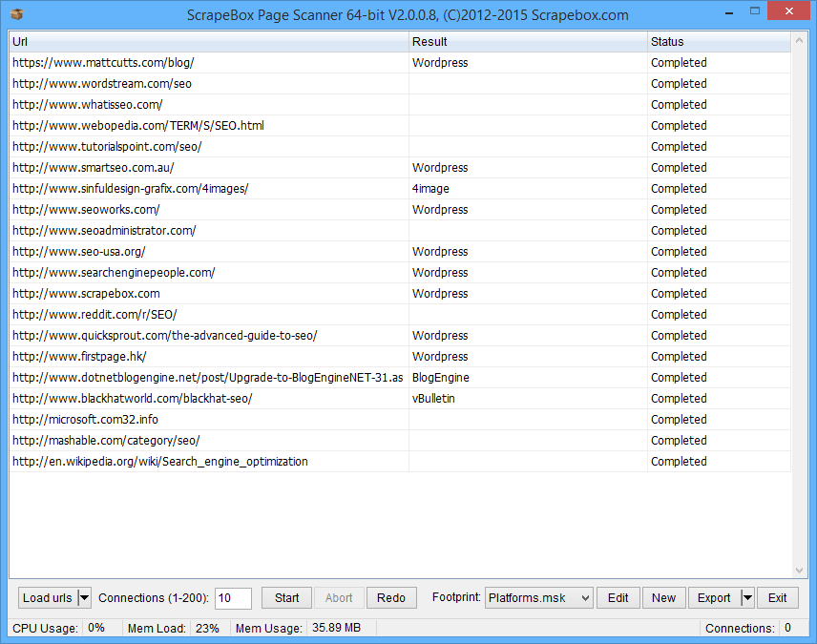Open the Export dropdown arrow
Viewport: 817px width, 644px height.
[747, 598]
